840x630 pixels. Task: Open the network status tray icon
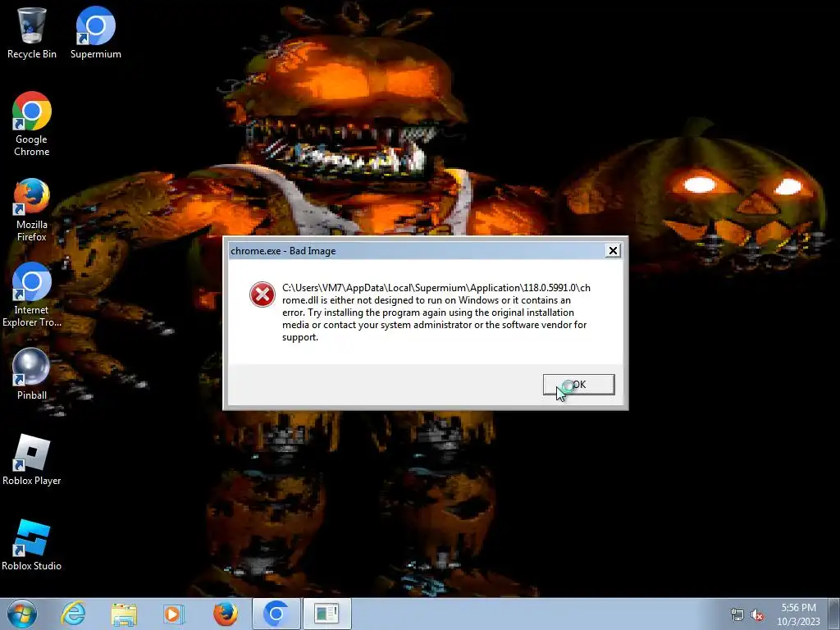pos(737,615)
